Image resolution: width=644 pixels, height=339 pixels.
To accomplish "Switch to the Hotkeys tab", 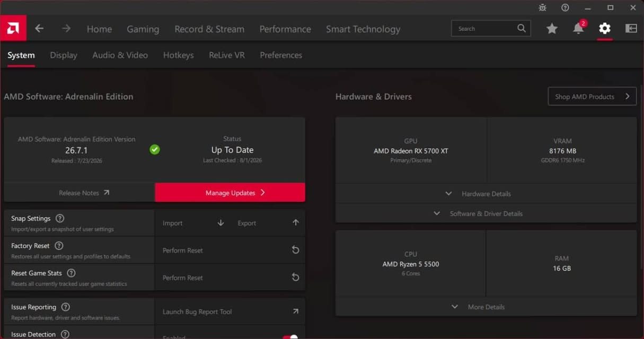I will (x=178, y=55).
